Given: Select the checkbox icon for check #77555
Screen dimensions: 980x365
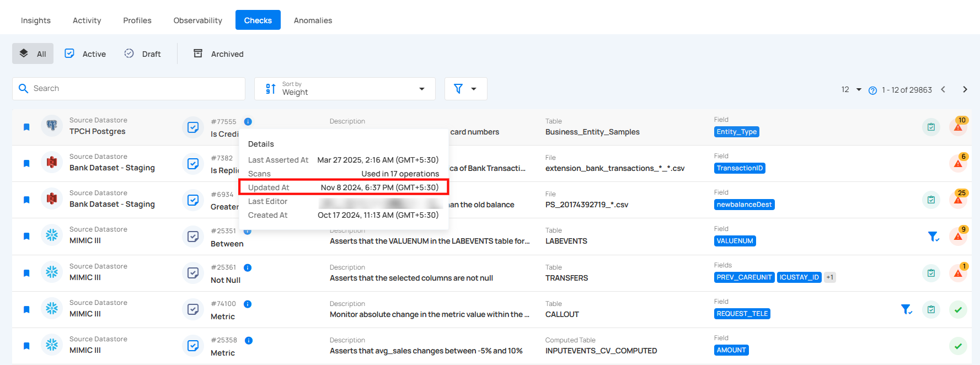Looking at the screenshot, I should [x=193, y=127].
